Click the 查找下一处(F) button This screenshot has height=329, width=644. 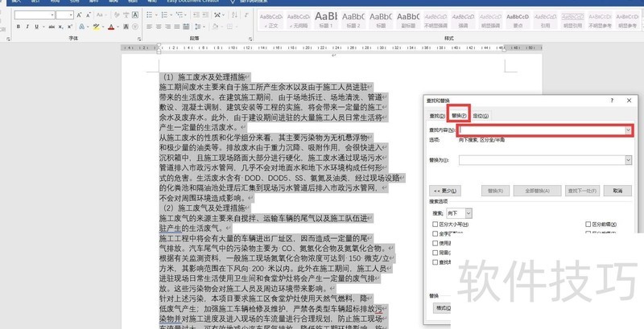coord(581,191)
